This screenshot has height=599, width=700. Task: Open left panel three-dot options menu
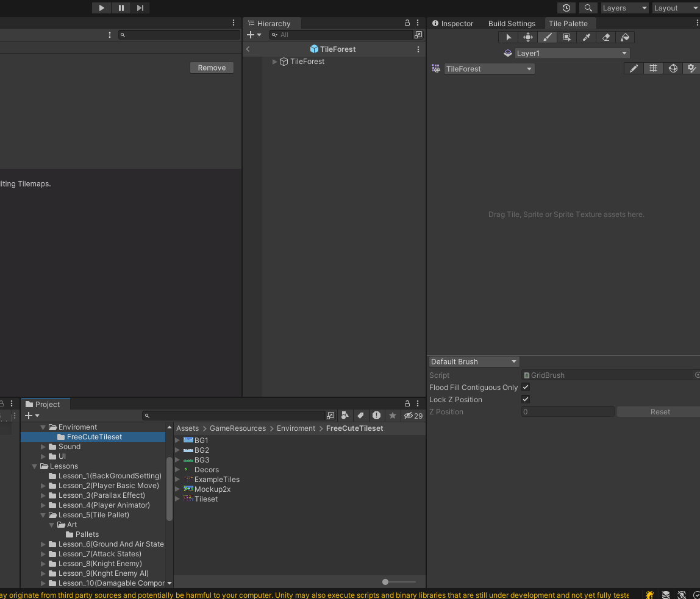234,23
